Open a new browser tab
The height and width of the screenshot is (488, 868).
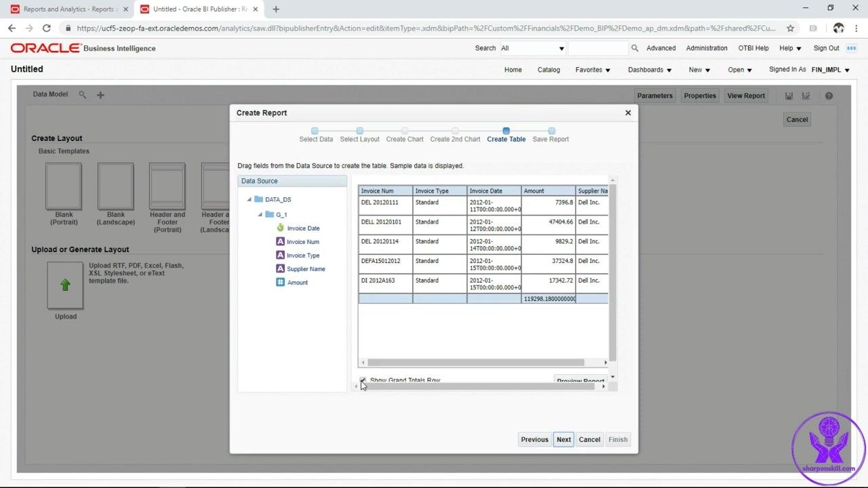pos(276,9)
